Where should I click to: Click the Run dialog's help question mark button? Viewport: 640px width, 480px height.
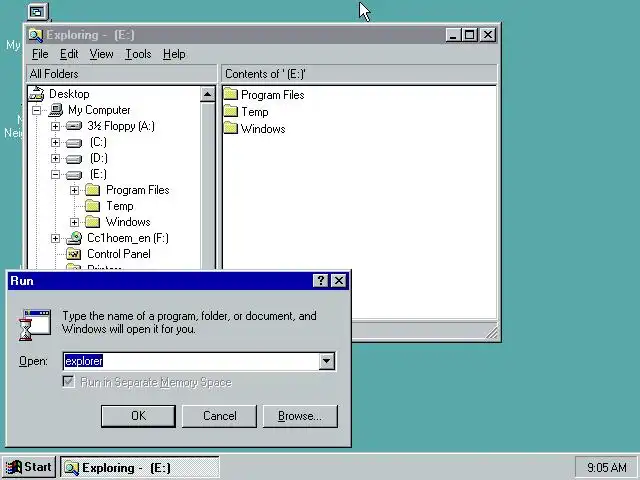(320, 281)
